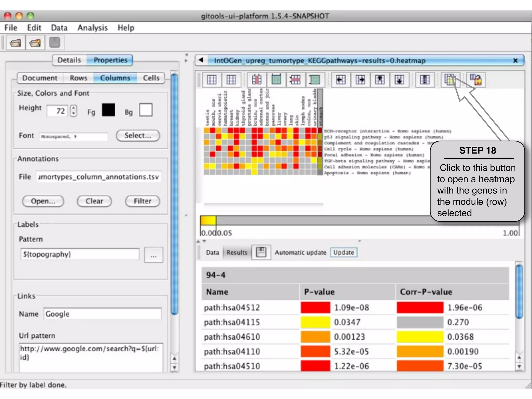Switch to the Details tab
The width and height of the screenshot is (532, 399).
coord(69,60)
